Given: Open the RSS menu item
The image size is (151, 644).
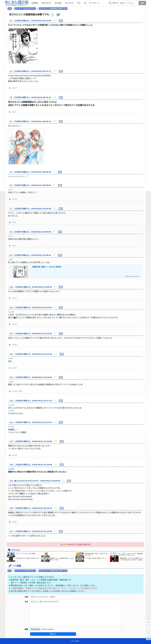Looking at the screenshot, I should (x=79, y=3).
